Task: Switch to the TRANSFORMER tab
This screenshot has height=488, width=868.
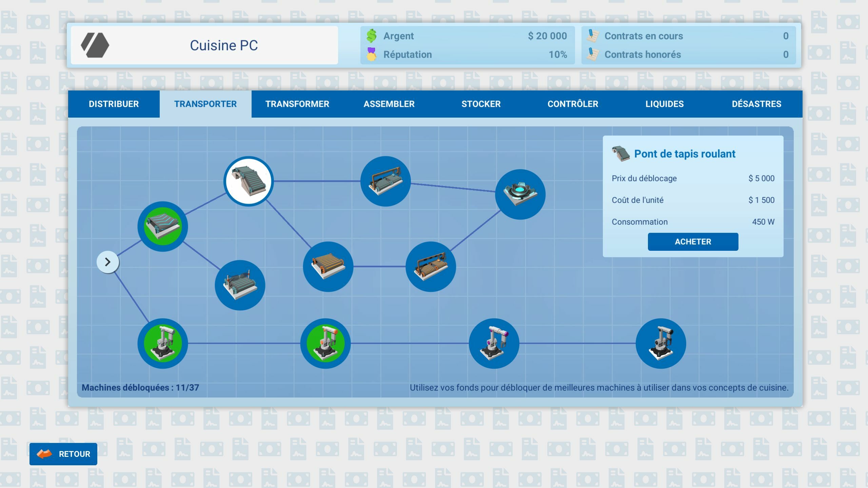Action: tap(297, 104)
